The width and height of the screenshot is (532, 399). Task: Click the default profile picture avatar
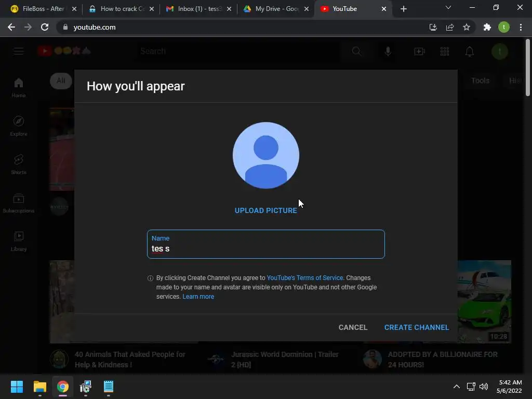click(266, 155)
